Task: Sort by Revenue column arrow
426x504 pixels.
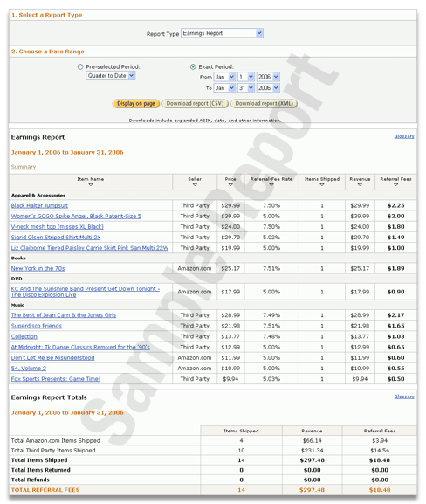Action: (x=360, y=185)
